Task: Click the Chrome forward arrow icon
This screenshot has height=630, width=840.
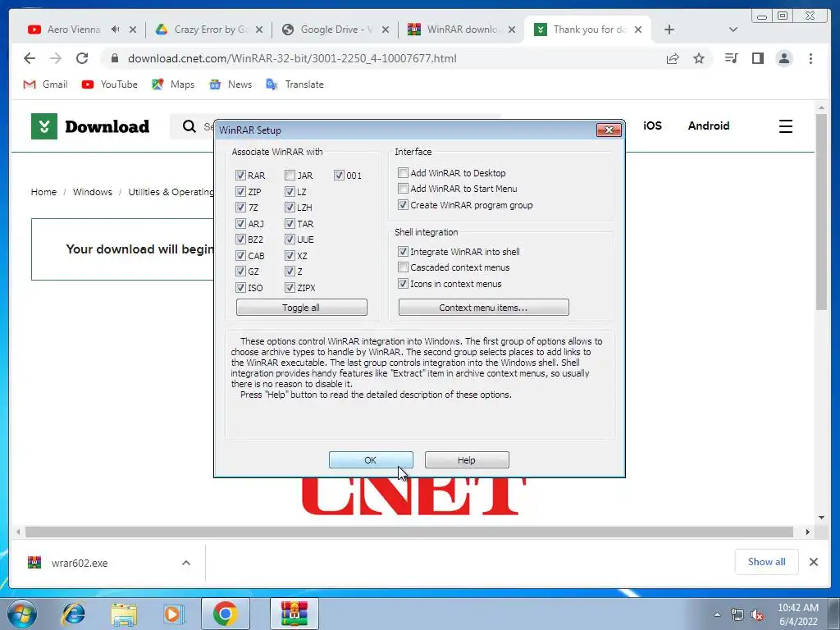Action: (x=56, y=58)
